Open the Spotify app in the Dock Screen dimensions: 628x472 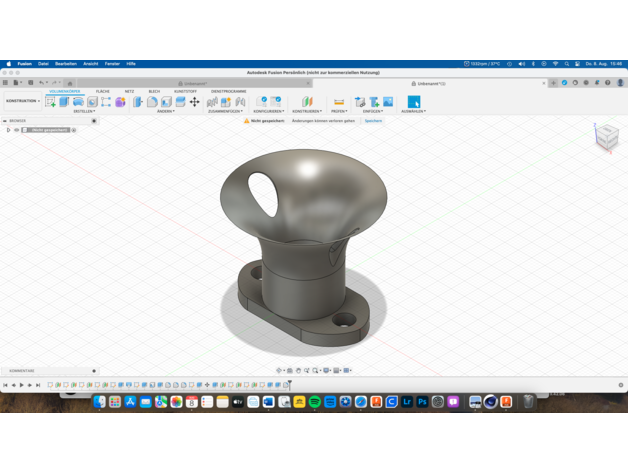[314, 402]
